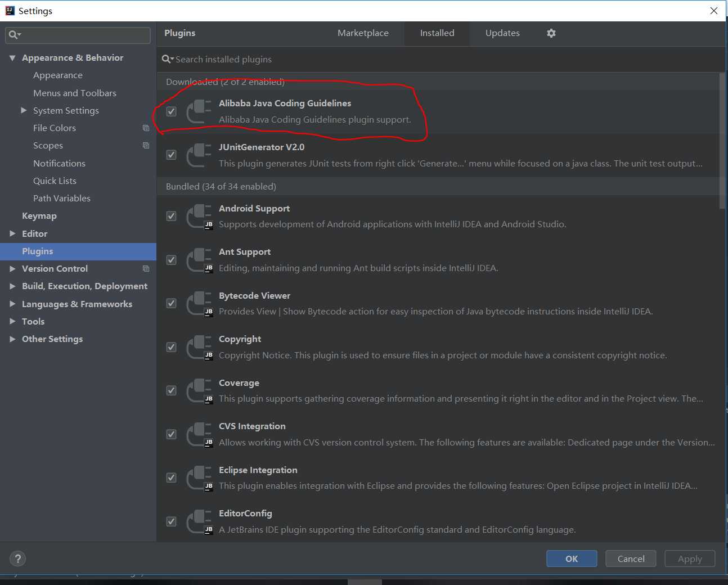Click the settings search magnifier icon

14,35
